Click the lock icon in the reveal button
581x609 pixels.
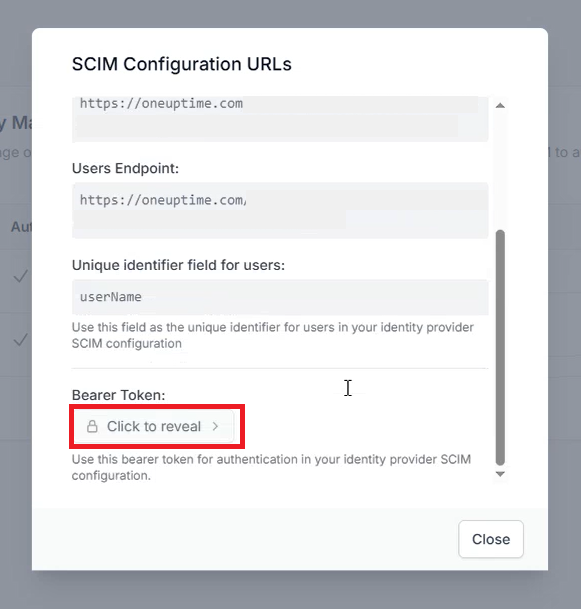pyautogui.click(x=92, y=426)
